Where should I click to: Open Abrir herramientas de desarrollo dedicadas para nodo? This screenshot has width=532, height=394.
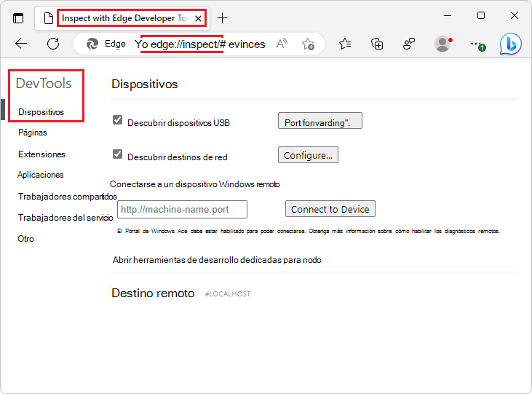(217, 260)
